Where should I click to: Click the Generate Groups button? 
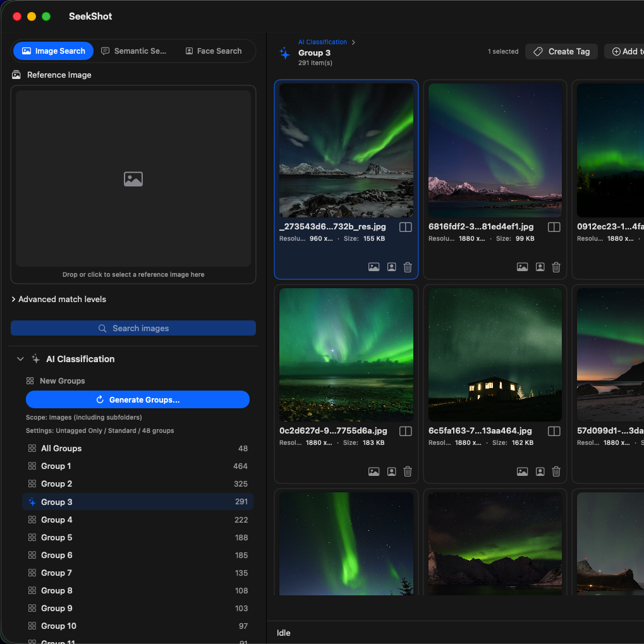[138, 399]
